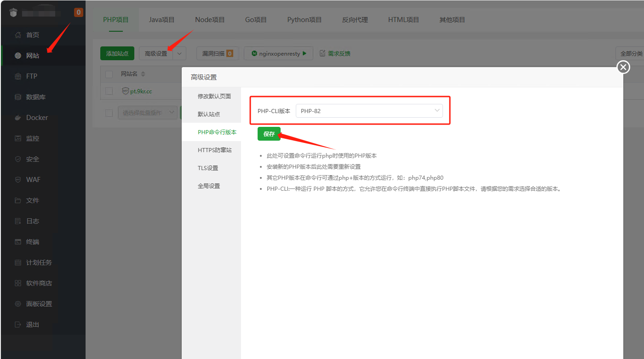Open the arrow next to 高级设置

coord(179,53)
